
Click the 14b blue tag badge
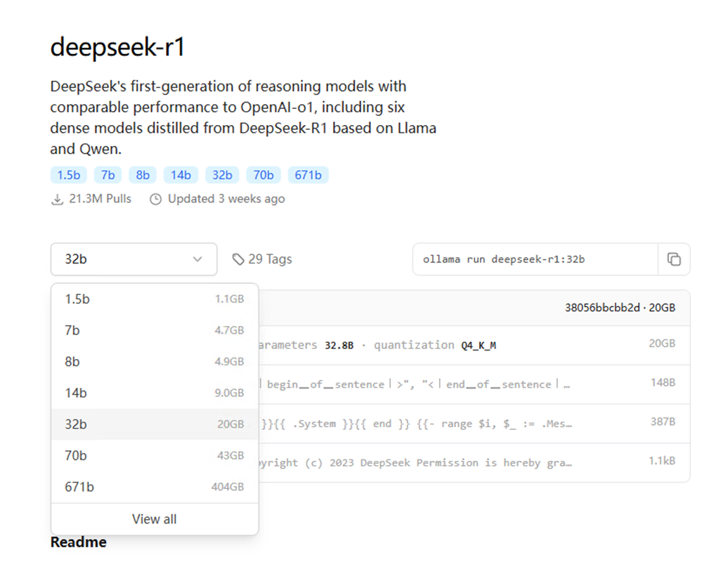(181, 175)
